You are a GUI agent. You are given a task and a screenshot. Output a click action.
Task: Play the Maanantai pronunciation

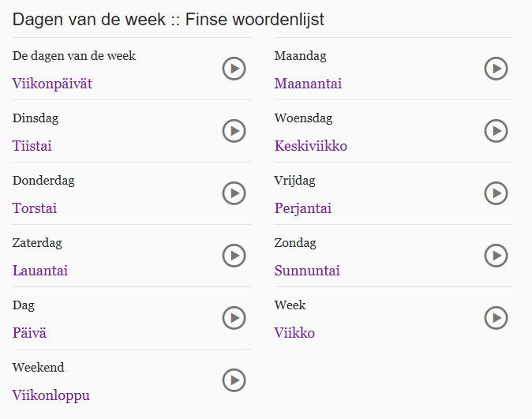tap(496, 69)
